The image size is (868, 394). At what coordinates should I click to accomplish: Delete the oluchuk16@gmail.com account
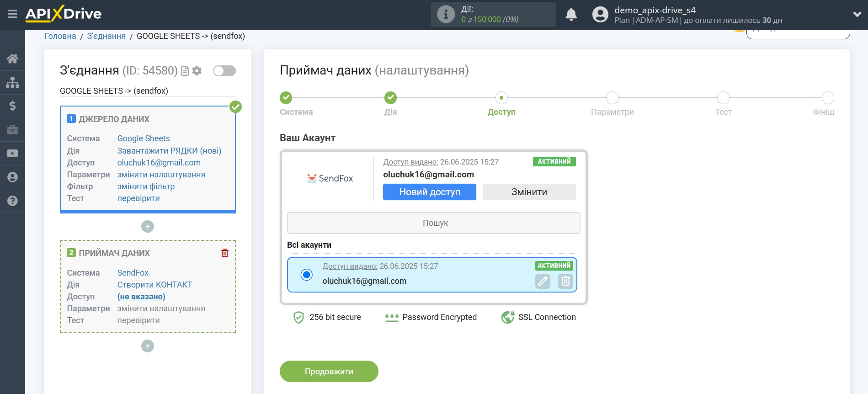(x=565, y=281)
